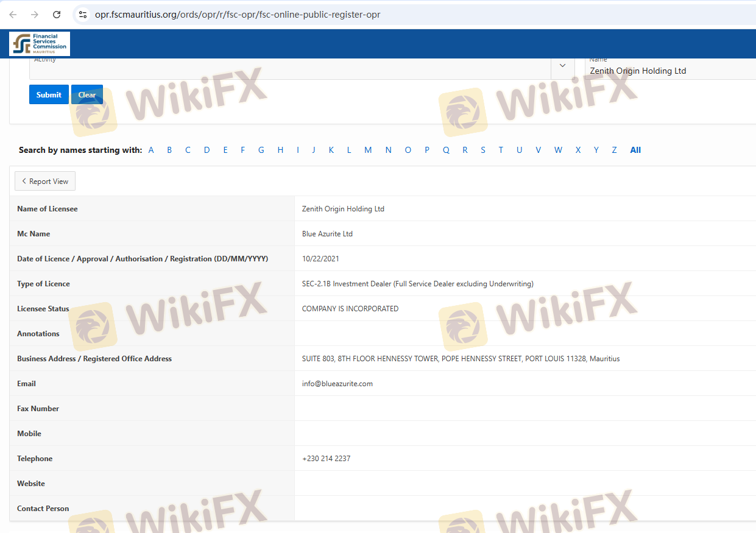
Task: Click the 'Search by names starting with:' label
Action: click(x=80, y=150)
